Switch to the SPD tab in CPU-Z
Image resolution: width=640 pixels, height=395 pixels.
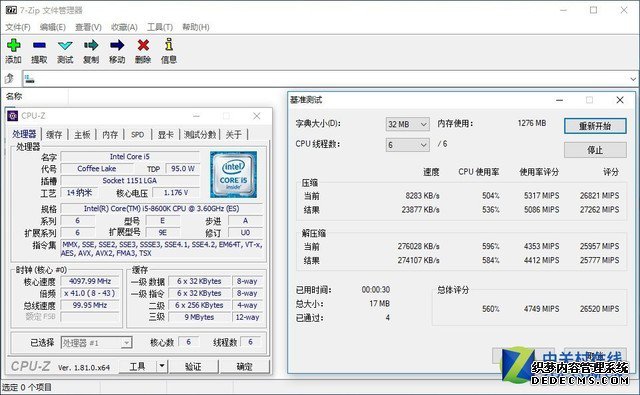[x=138, y=135]
